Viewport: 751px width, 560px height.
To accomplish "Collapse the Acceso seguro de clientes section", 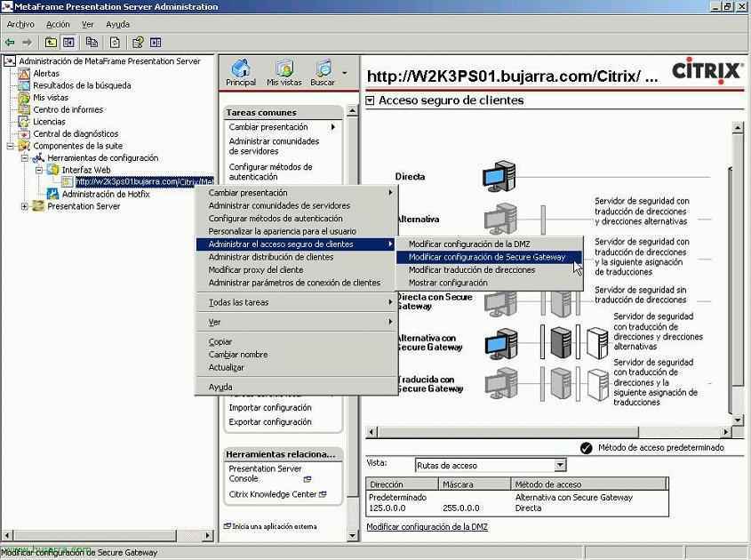I will [x=370, y=100].
